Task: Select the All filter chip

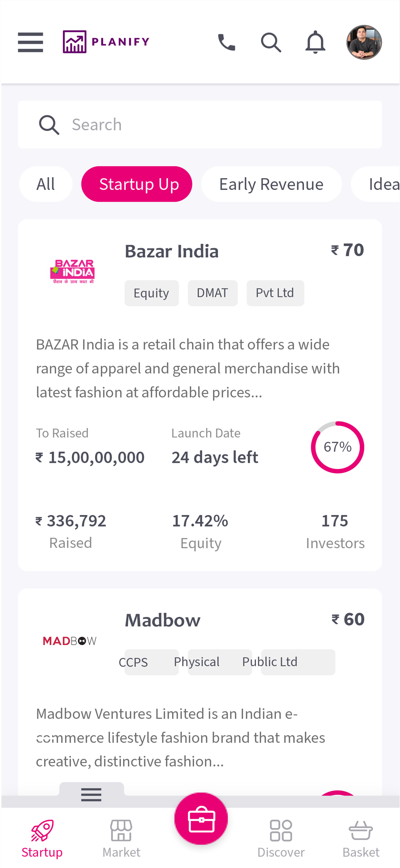Action: click(x=46, y=184)
